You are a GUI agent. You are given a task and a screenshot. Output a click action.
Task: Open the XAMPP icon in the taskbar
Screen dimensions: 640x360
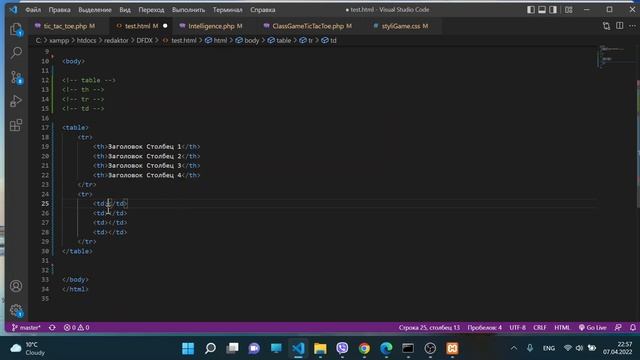coord(452,348)
